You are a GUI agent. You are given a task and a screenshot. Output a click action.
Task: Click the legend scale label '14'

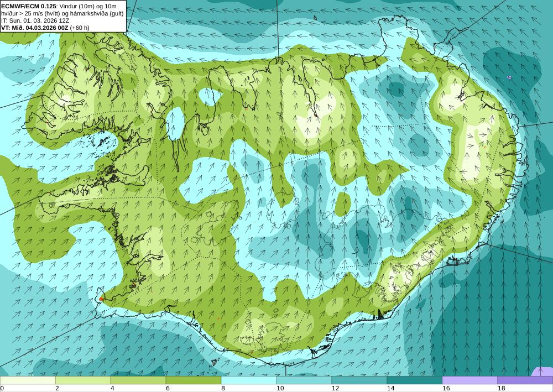click(390, 389)
